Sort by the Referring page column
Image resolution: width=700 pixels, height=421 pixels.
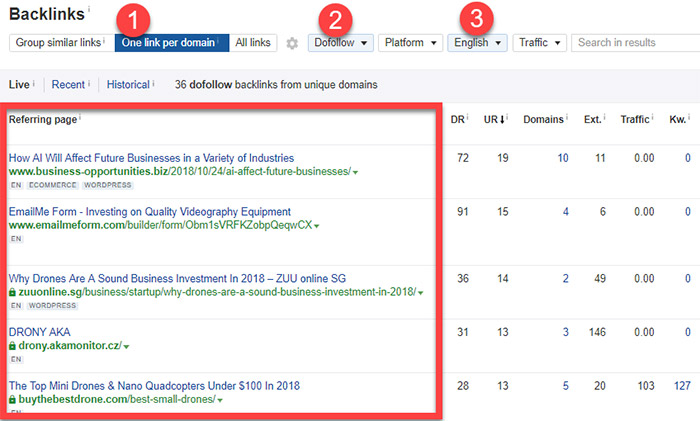point(43,120)
